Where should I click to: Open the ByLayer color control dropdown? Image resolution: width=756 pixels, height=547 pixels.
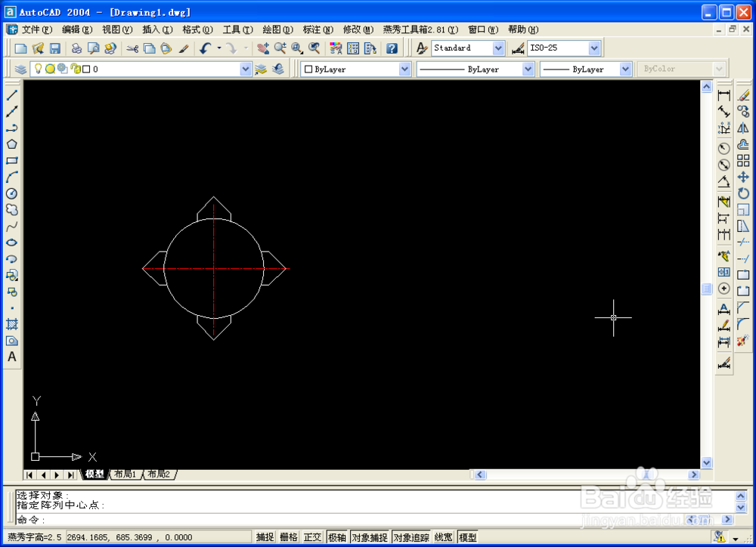[x=404, y=69]
